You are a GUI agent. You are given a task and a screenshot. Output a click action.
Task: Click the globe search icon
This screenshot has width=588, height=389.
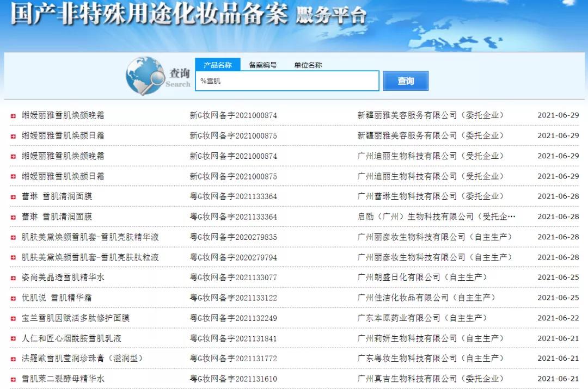(144, 76)
